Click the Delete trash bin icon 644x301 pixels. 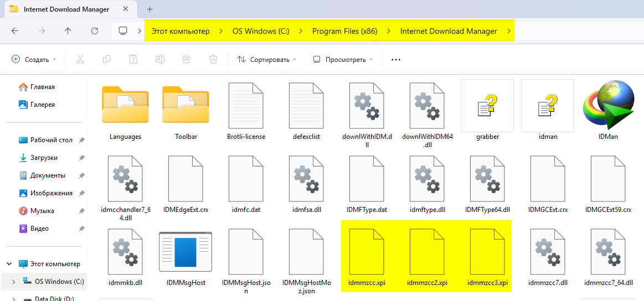(213, 59)
